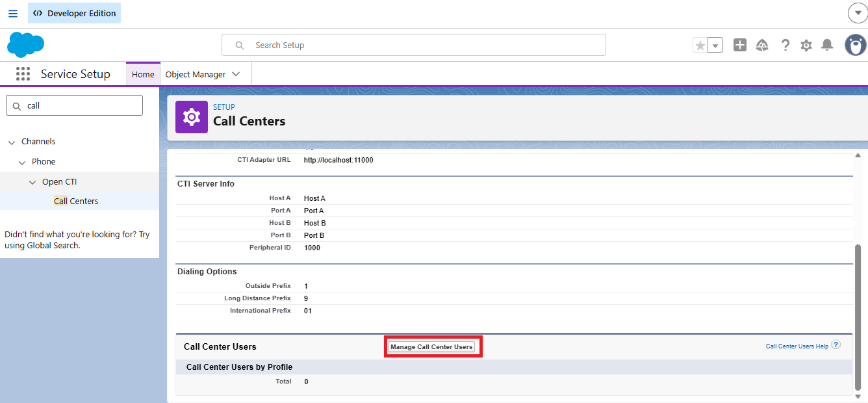Click the Long Distance Prefix value 9
This screenshot has width=868, height=403.
tap(306, 298)
